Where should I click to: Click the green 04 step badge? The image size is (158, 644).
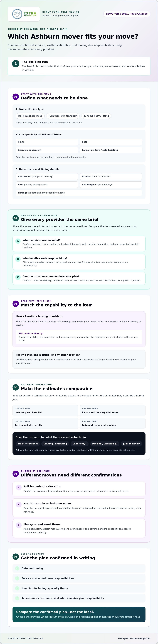pos(16,387)
